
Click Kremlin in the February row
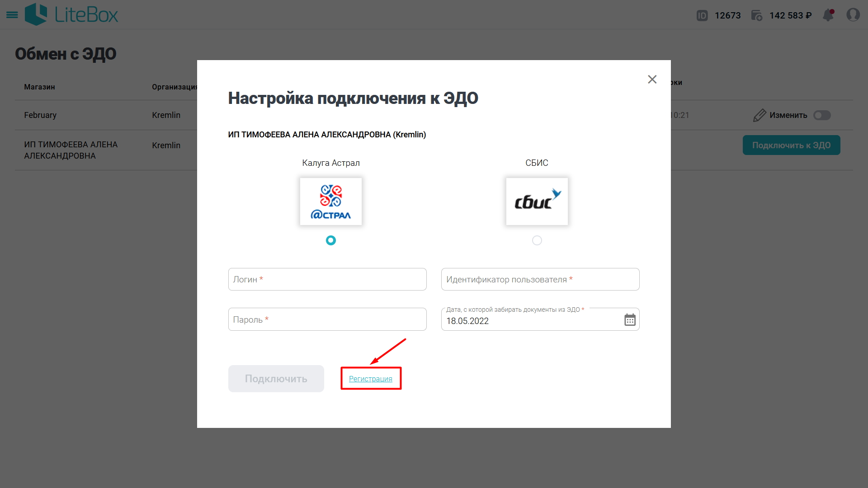(166, 115)
